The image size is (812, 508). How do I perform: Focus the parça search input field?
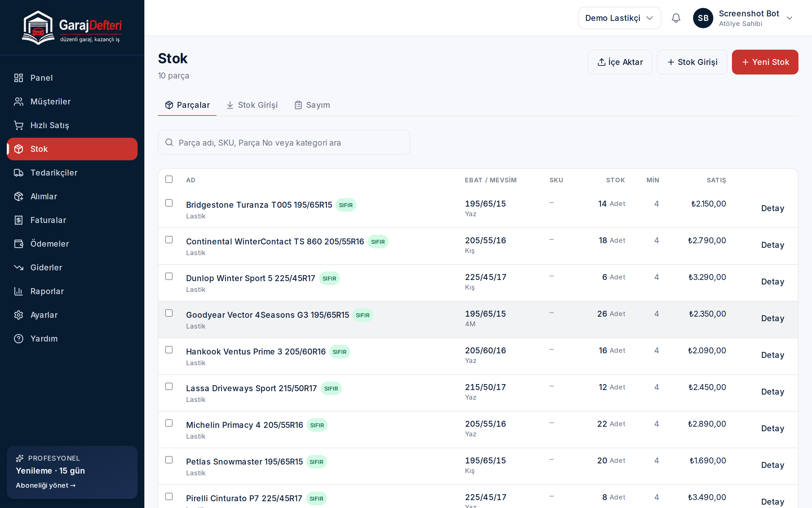[284, 143]
